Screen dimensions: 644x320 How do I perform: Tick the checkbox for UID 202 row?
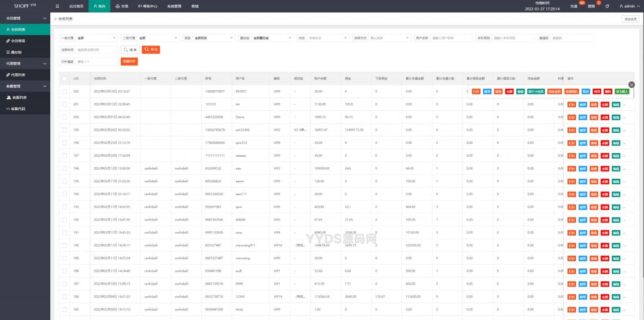point(64,91)
